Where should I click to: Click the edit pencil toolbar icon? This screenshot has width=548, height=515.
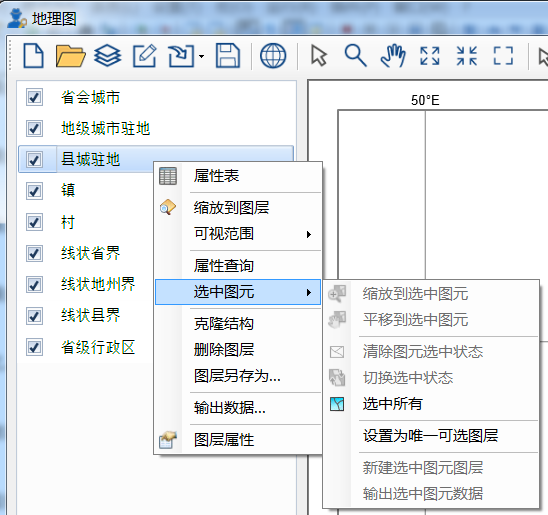click(144, 56)
